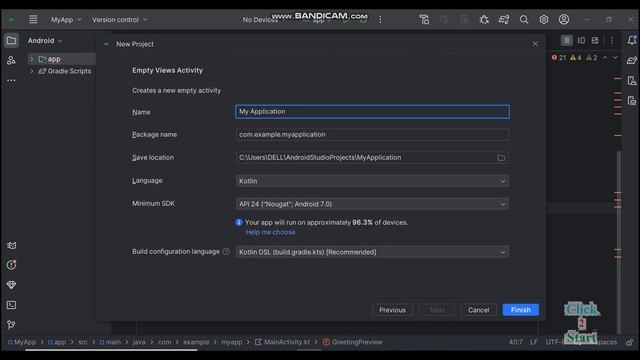Image resolution: width=640 pixels, height=360 pixels.
Task: Sync project with Gradle files icon
Action: 504,20
